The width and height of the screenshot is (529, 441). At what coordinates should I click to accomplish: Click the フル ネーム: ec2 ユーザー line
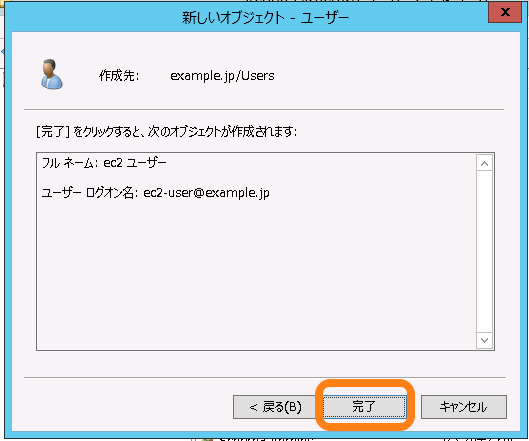(104, 163)
